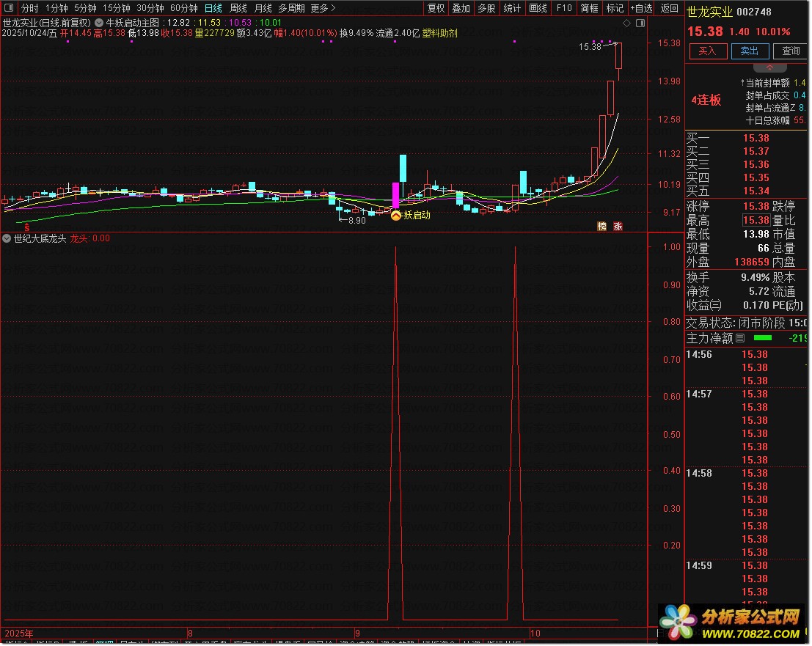Collapse the limit-up info panel chevron
Viewport: 812px width, 646px height.
coord(770,67)
